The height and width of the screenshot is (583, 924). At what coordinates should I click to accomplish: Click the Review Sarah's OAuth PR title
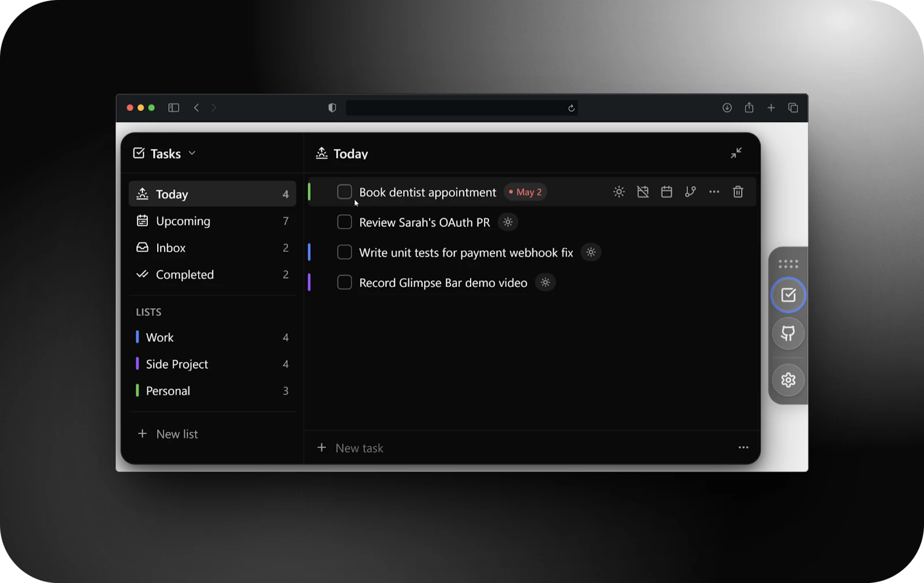click(x=424, y=222)
